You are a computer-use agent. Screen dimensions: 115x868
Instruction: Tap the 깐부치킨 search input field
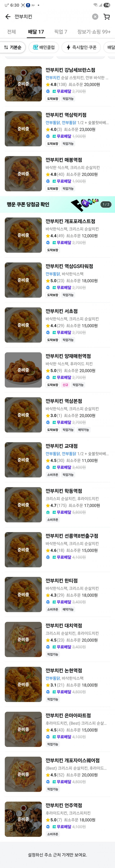click(50, 17)
